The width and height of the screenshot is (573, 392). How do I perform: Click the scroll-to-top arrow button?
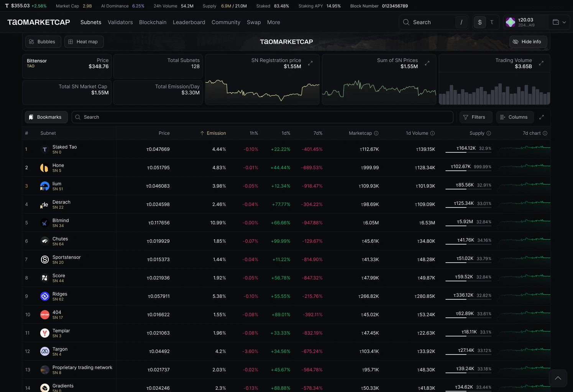point(558,378)
